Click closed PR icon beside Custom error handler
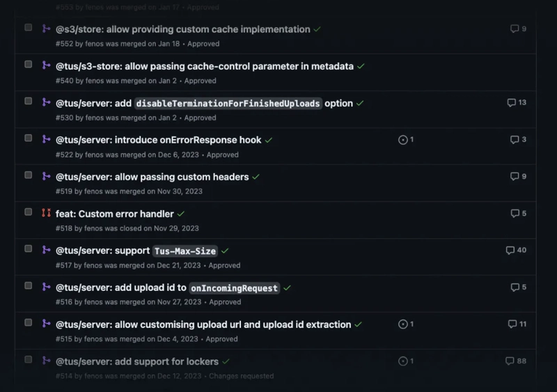Image resolution: width=557 pixels, height=392 pixels. coord(47,213)
